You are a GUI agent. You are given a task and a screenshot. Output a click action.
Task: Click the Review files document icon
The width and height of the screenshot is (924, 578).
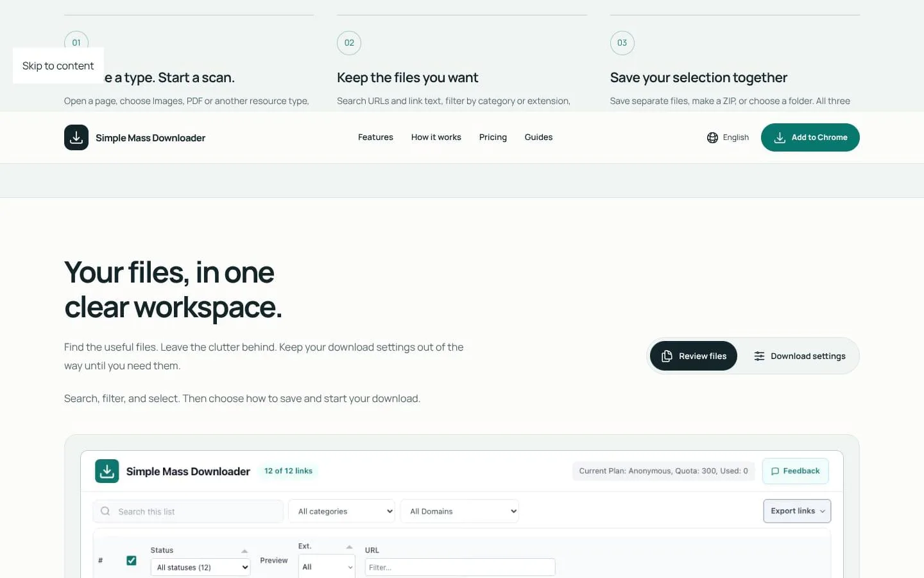(x=667, y=356)
